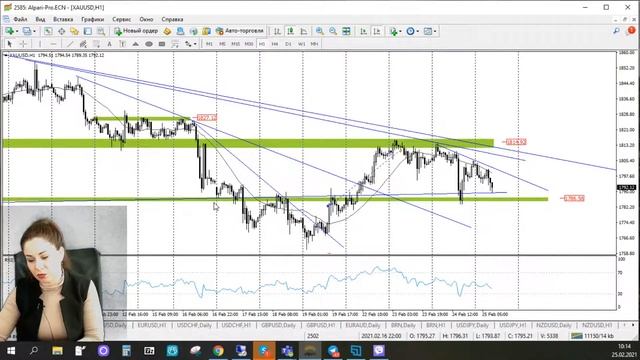Viewport: 640px width, 360px height.
Task: Select the Crosshair tool
Action: click(23, 44)
